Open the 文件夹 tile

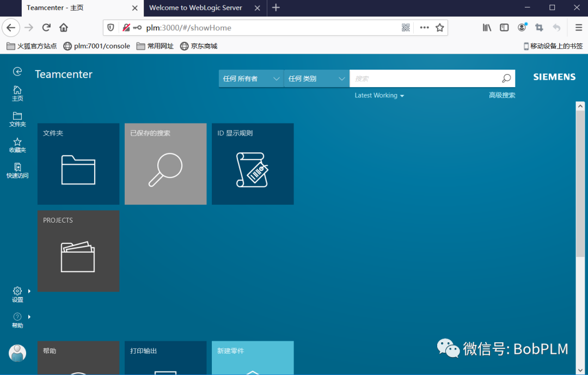point(78,164)
